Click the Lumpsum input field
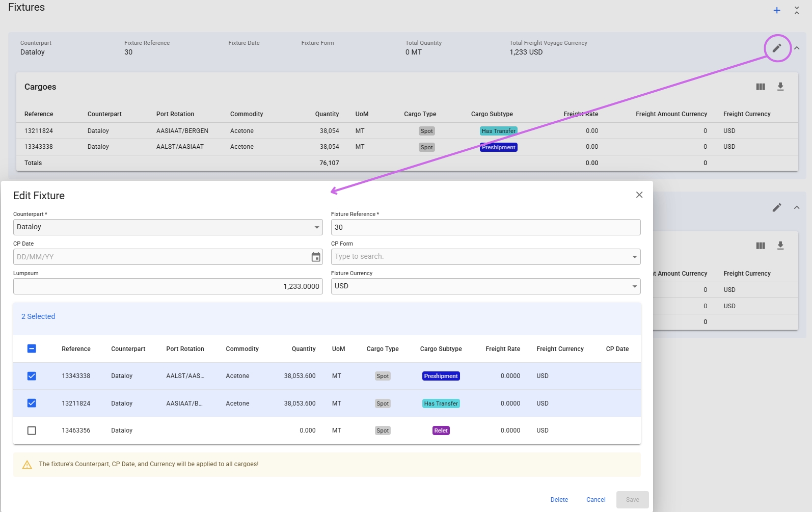Viewport: 812px width, 512px height. tap(168, 286)
